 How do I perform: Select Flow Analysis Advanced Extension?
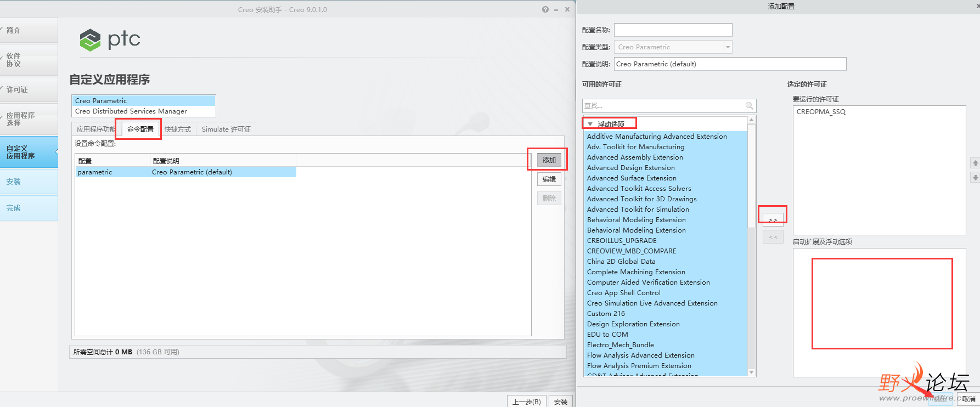pyautogui.click(x=665, y=355)
